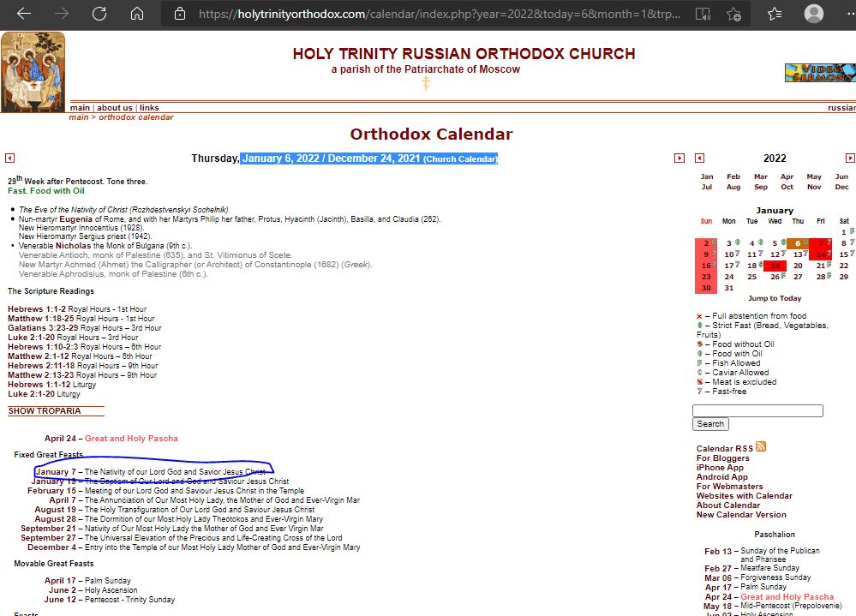The image size is (856, 616).
Task: Go to previous year arrow before 2022
Action: (x=699, y=158)
